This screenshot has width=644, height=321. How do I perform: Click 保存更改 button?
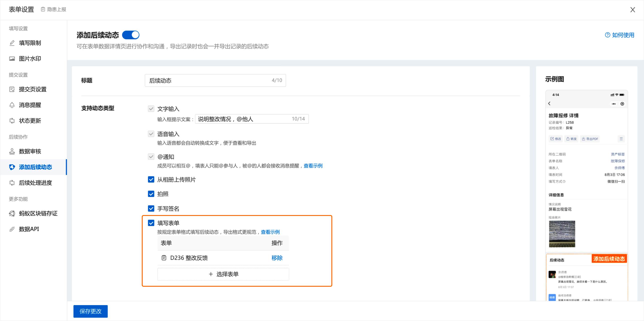point(90,311)
